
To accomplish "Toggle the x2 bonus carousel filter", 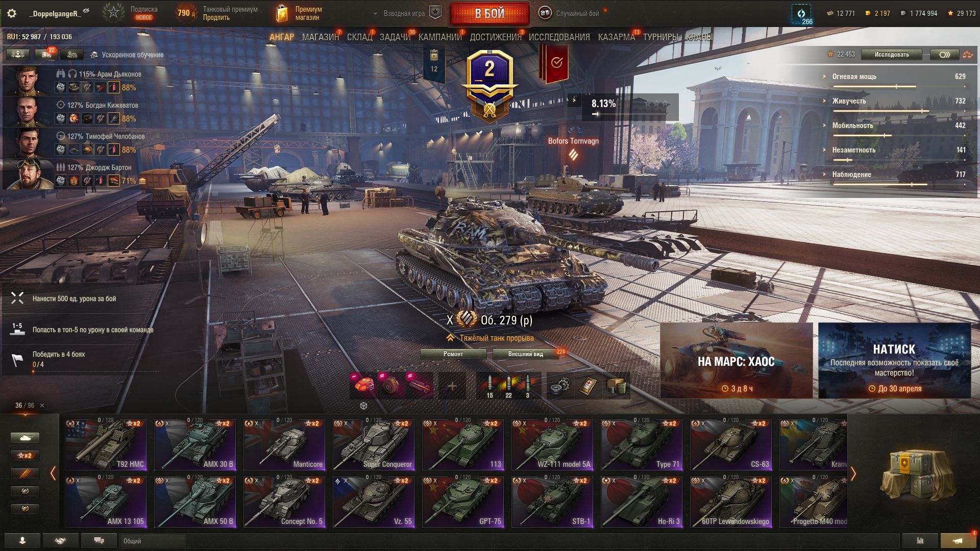I will click(x=25, y=456).
